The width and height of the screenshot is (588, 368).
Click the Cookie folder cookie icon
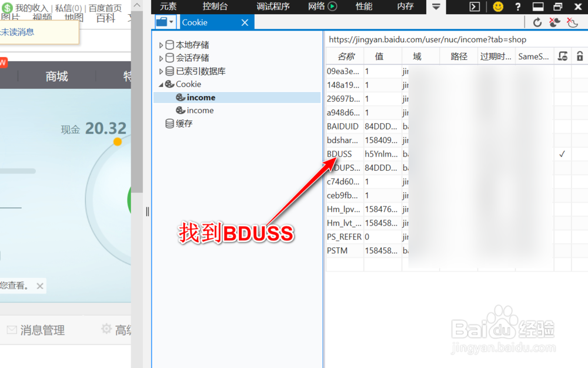tap(169, 84)
